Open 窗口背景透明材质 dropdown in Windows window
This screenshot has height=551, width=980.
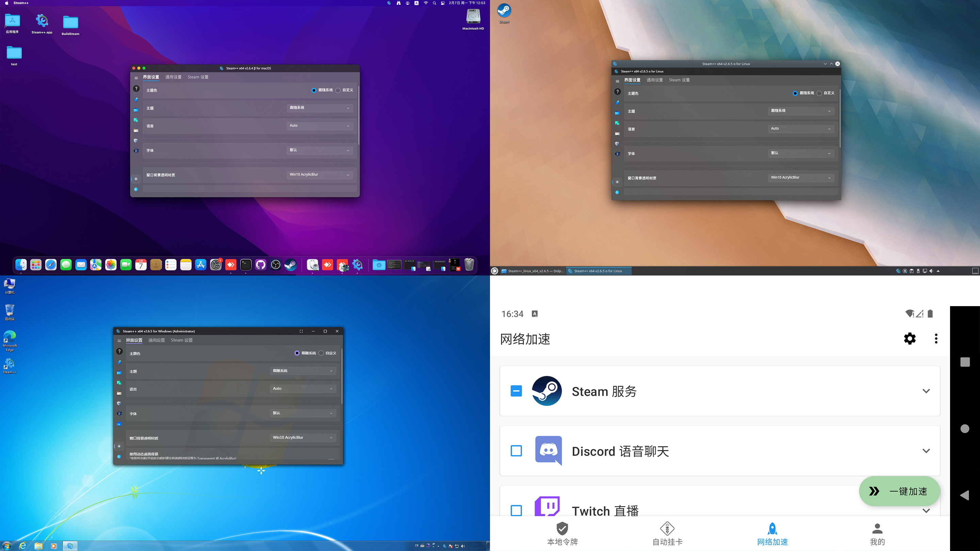[x=303, y=438]
